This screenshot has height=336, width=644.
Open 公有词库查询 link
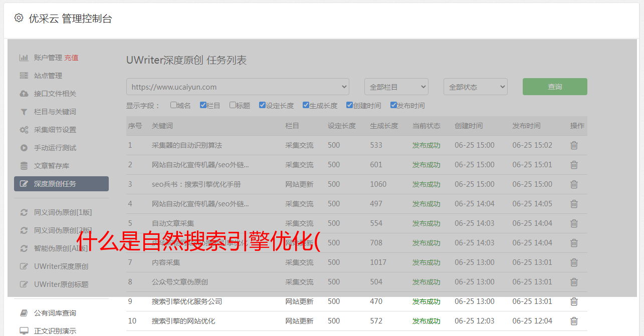pyautogui.click(x=55, y=313)
